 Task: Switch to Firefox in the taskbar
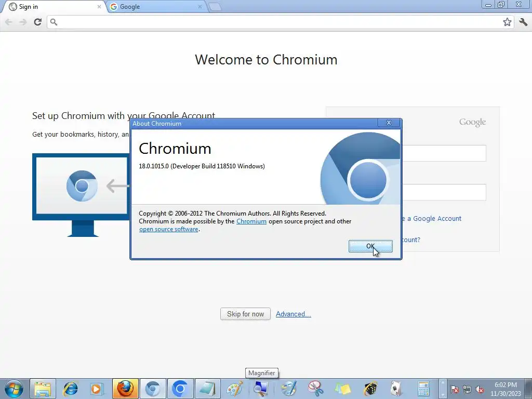point(125,389)
